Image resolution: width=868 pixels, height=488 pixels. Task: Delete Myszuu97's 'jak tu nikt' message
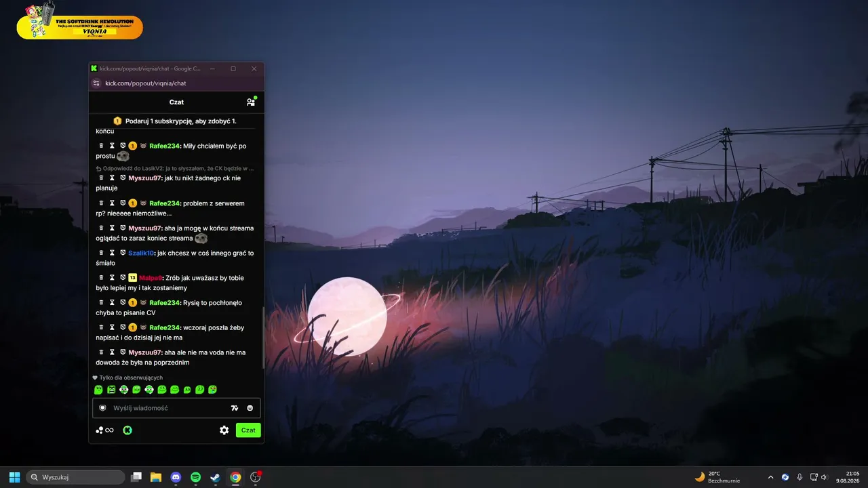[101, 178]
